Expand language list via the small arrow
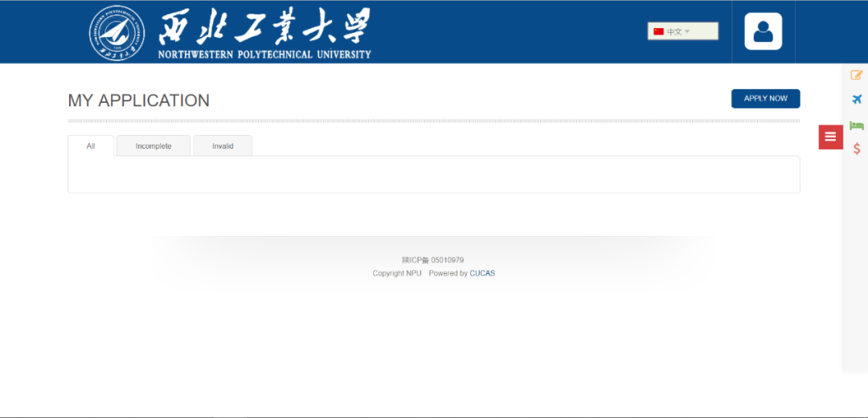 point(687,31)
